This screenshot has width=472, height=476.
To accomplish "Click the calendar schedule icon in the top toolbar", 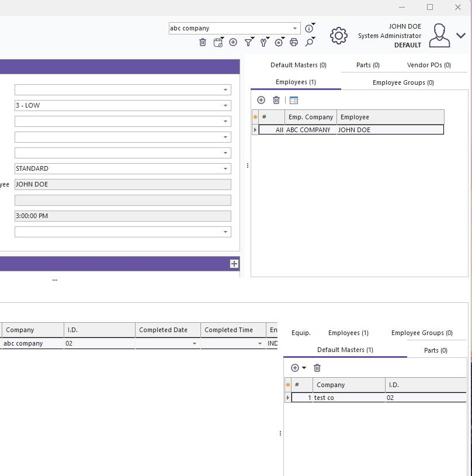I will coord(218,42).
